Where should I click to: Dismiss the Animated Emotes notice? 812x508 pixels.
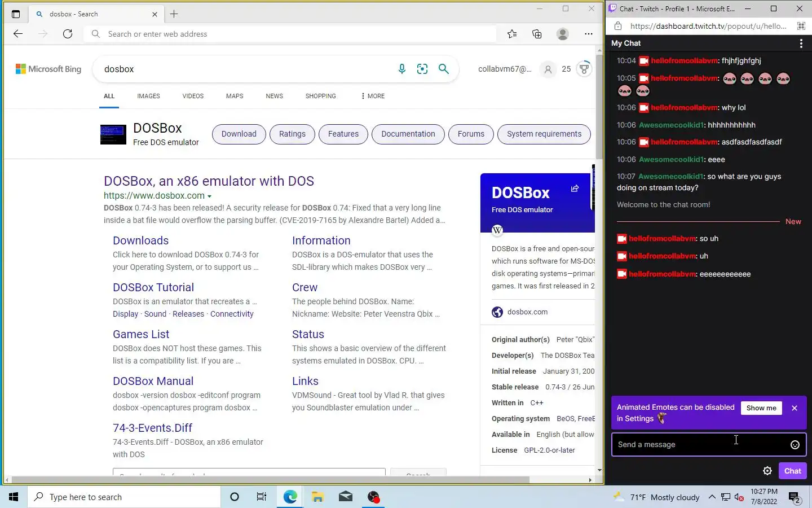pyautogui.click(x=795, y=408)
